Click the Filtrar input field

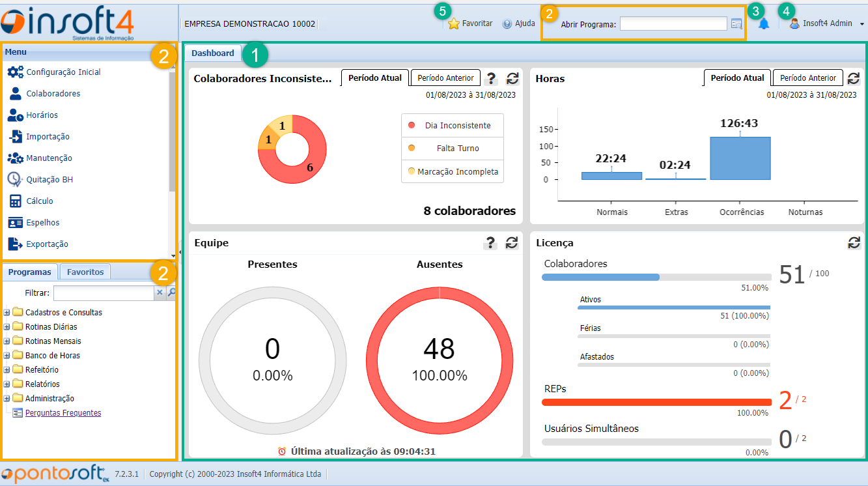tap(103, 293)
